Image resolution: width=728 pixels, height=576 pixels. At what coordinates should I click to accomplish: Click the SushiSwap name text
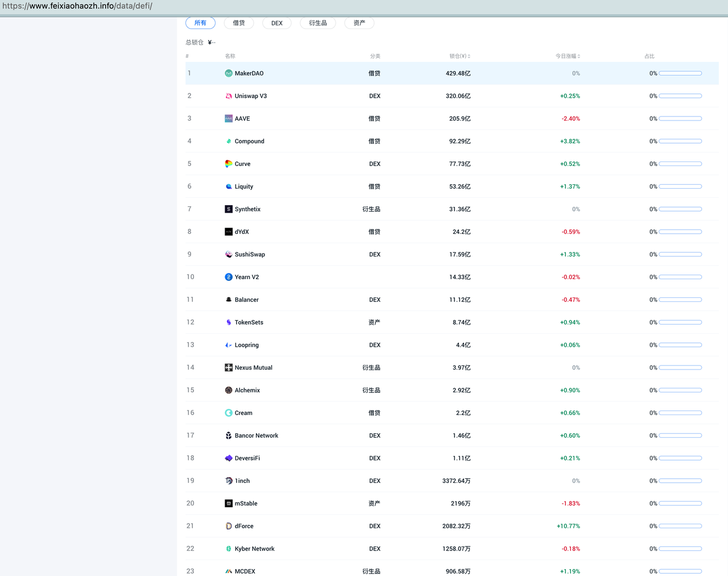coord(250,255)
